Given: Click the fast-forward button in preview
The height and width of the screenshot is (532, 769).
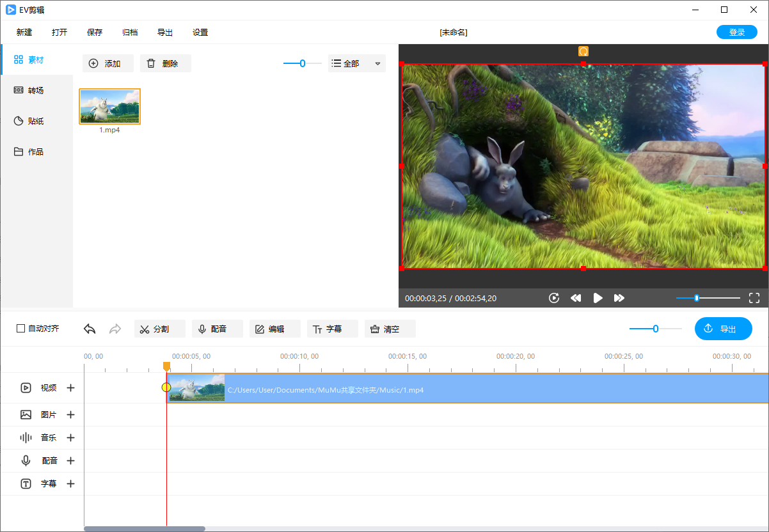Looking at the screenshot, I should pyautogui.click(x=619, y=298).
